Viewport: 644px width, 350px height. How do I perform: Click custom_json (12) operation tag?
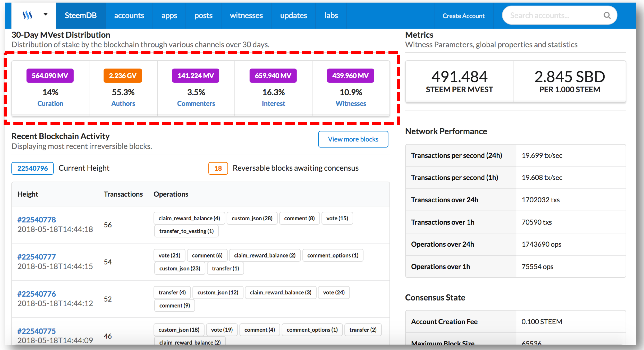point(218,293)
